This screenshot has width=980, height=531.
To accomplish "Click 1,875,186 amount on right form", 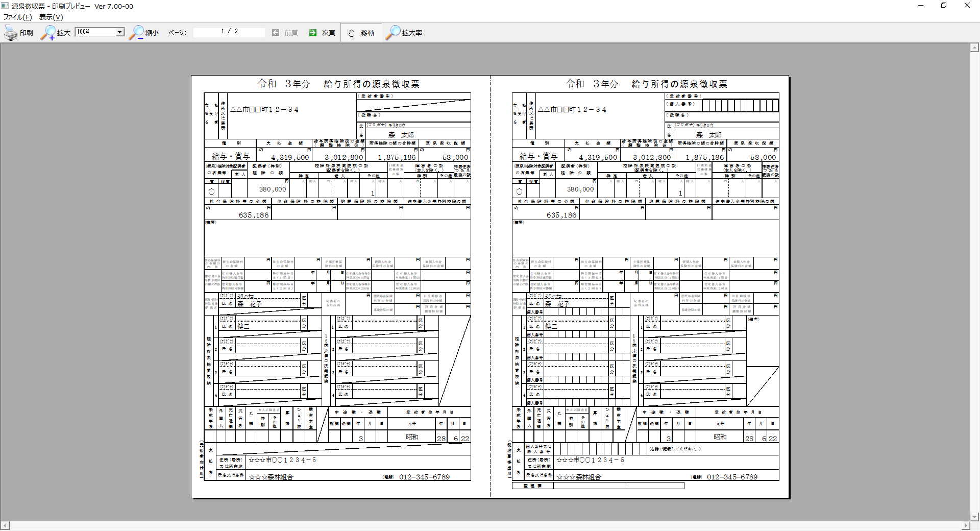I will tap(705, 157).
